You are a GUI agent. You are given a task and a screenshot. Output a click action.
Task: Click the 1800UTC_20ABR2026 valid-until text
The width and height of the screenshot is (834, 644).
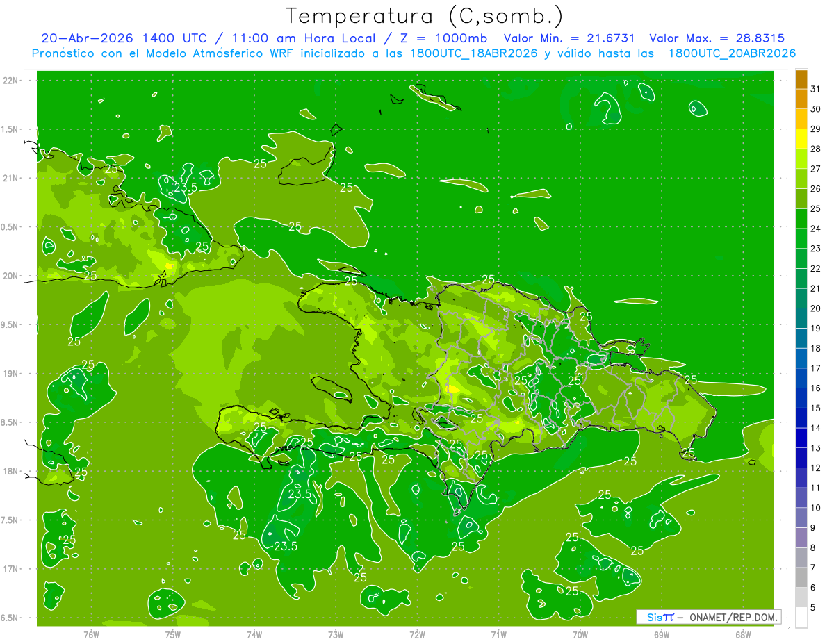coord(732,53)
